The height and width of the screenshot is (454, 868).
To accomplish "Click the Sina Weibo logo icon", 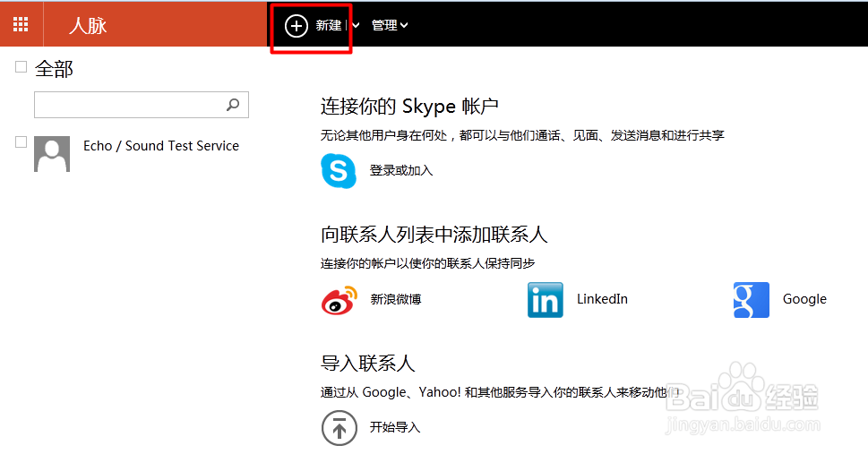I will pyautogui.click(x=339, y=300).
